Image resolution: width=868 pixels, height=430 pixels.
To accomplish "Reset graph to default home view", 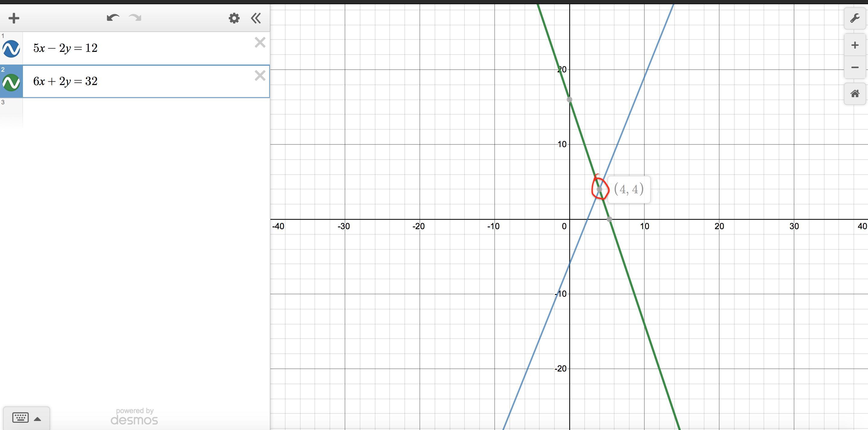I will click(x=854, y=93).
